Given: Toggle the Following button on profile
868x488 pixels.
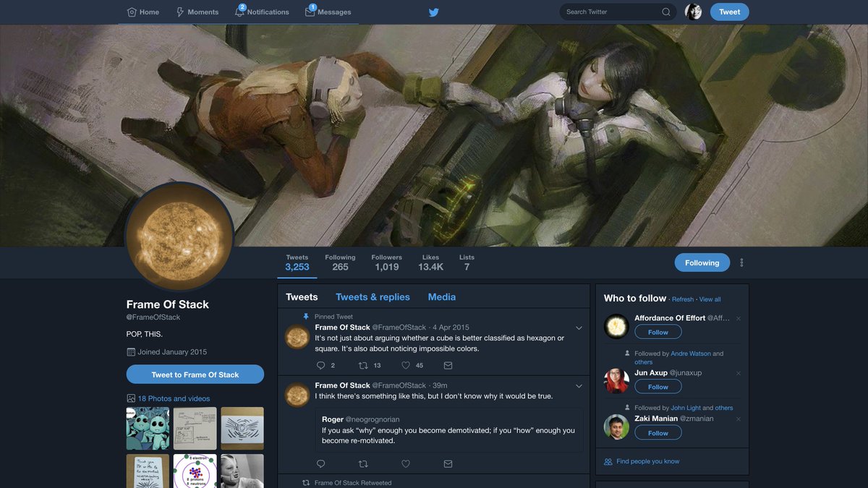Looking at the screenshot, I should tap(702, 262).
